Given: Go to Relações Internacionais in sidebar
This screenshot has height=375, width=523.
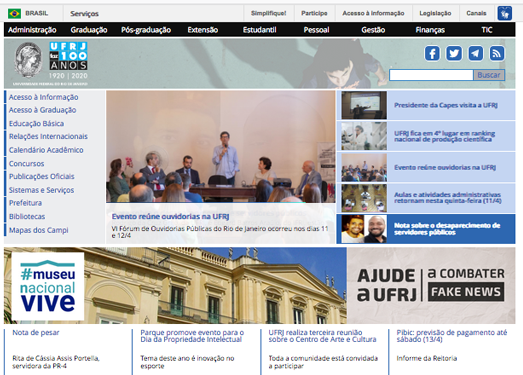Looking at the screenshot, I should pos(48,136).
